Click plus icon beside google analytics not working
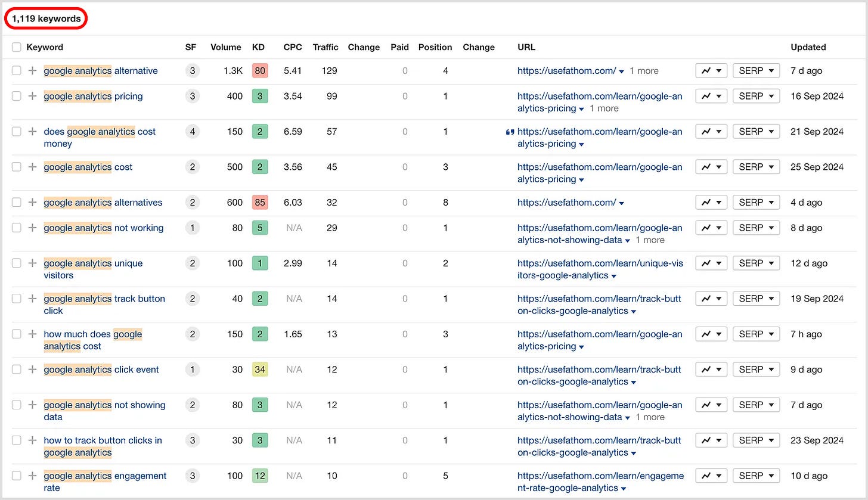The width and height of the screenshot is (868, 500). [32, 228]
